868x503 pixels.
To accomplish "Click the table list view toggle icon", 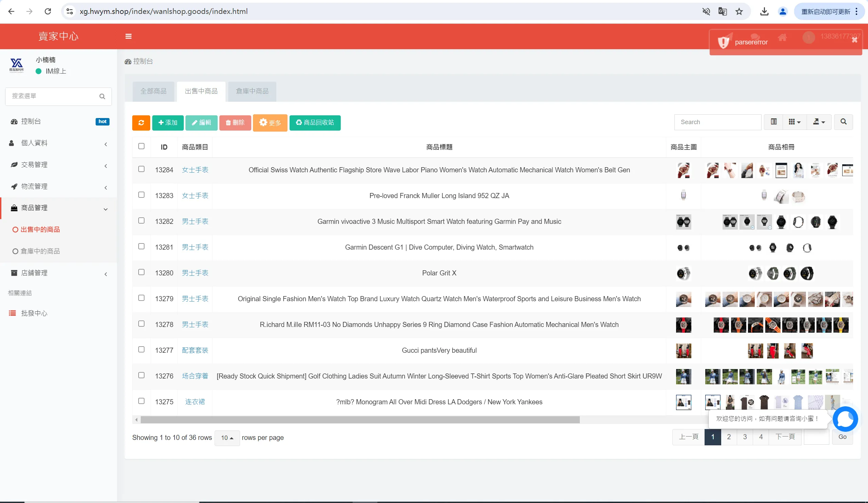I will (x=773, y=122).
